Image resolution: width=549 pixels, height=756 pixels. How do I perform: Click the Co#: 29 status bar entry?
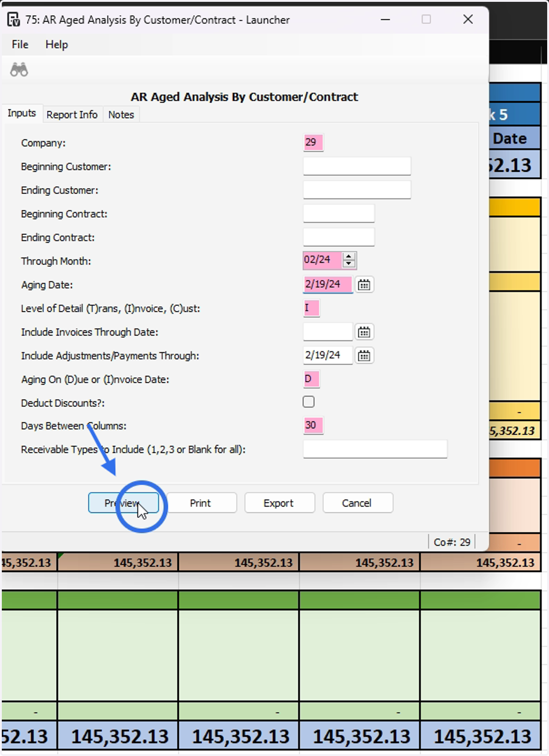pos(452,542)
